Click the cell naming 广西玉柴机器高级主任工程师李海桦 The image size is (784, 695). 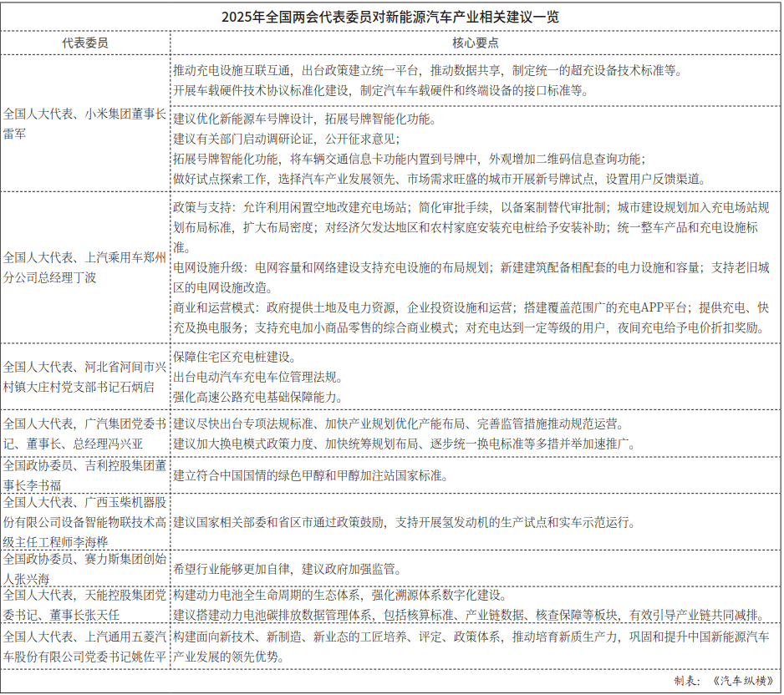[84, 522]
